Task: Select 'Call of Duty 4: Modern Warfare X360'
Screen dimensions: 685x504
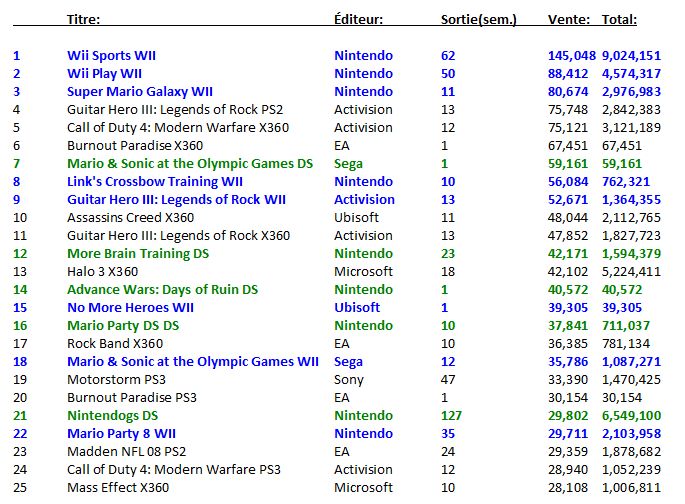Action: [x=178, y=128]
